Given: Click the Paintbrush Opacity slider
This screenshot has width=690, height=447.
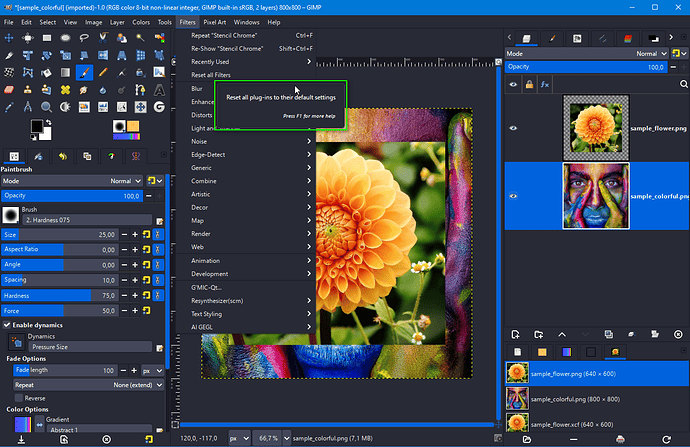Looking at the screenshot, I should [70, 196].
